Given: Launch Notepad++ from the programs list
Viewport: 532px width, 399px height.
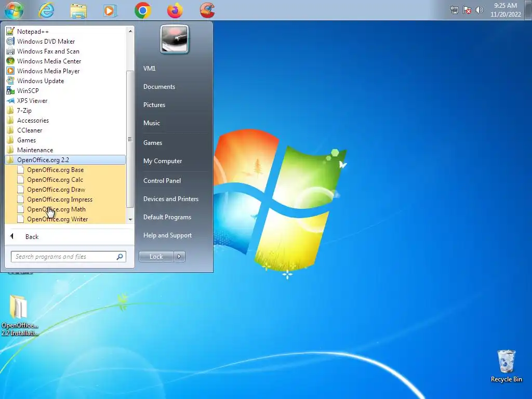Looking at the screenshot, I should (65, 32).
